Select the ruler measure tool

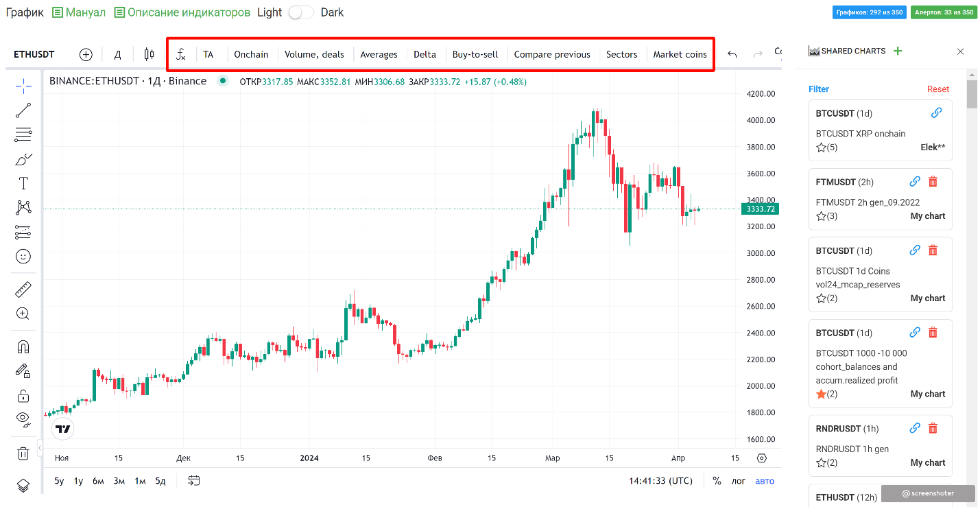(23, 290)
